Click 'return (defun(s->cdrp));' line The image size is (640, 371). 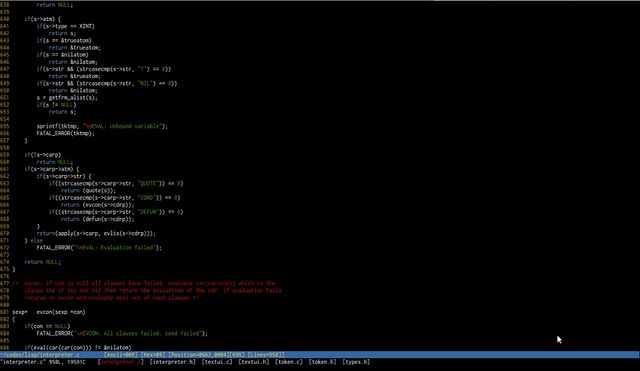[98, 219]
